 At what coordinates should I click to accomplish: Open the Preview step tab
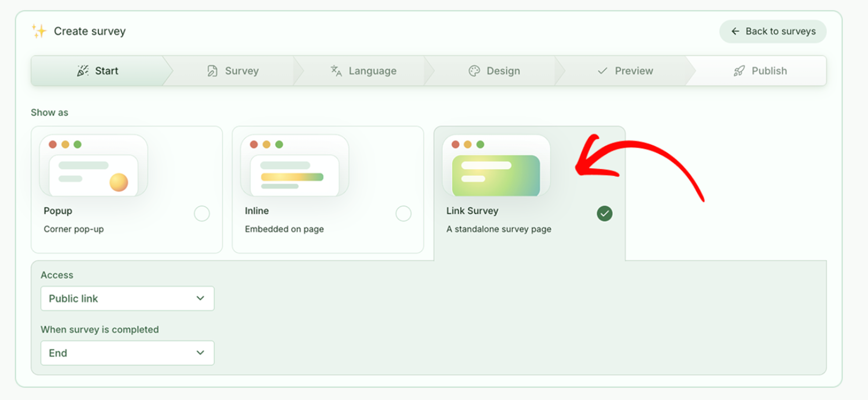[625, 71]
